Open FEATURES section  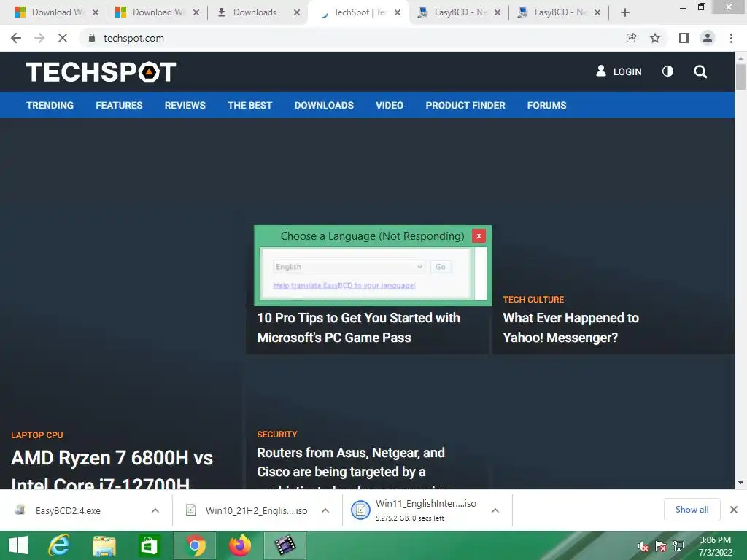click(x=119, y=105)
